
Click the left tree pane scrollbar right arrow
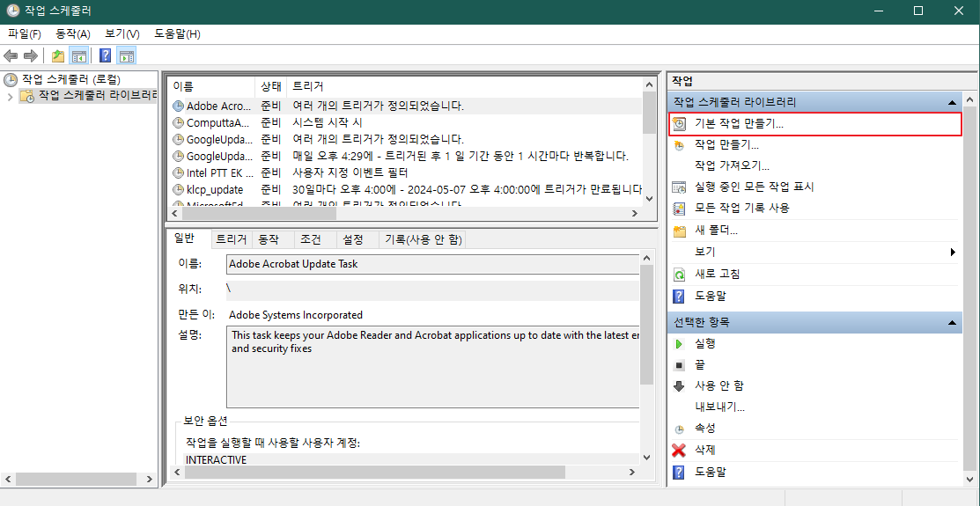[x=149, y=479]
